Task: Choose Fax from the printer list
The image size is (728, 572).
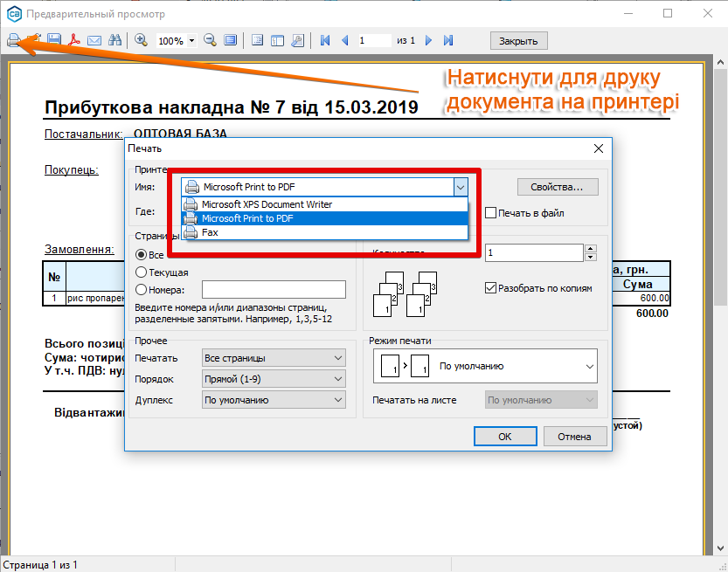Action: point(324,232)
